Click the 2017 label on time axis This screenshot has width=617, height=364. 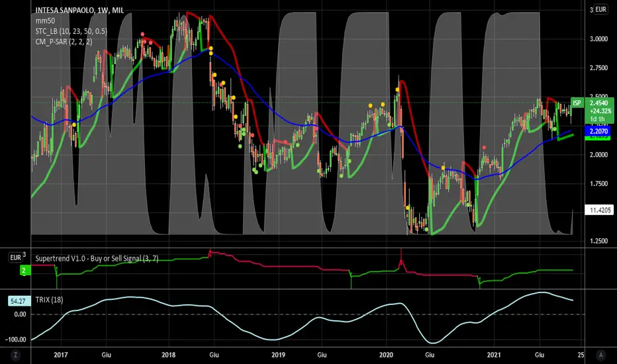[x=61, y=355]
